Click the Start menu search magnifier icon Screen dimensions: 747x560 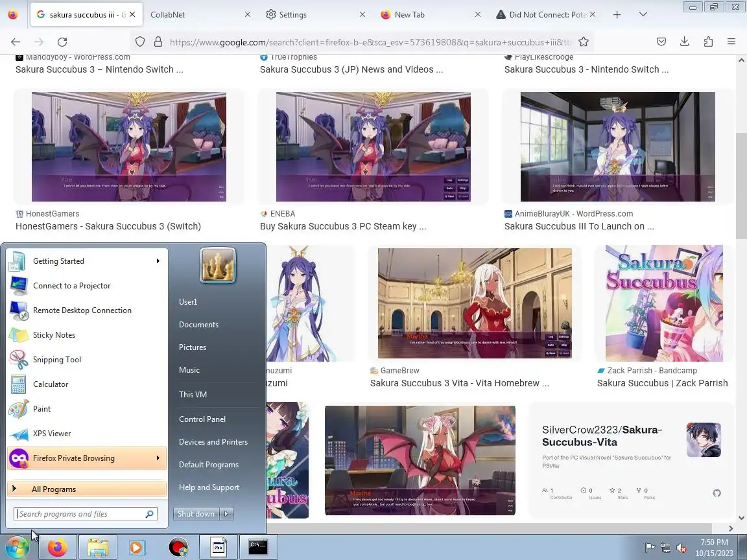[150, 514]
